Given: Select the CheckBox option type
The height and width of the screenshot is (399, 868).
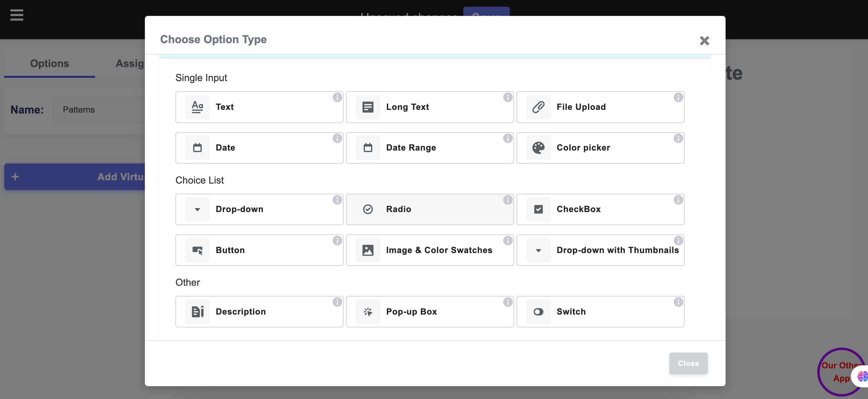Looking at the screenshot, I should pos(600,209).
